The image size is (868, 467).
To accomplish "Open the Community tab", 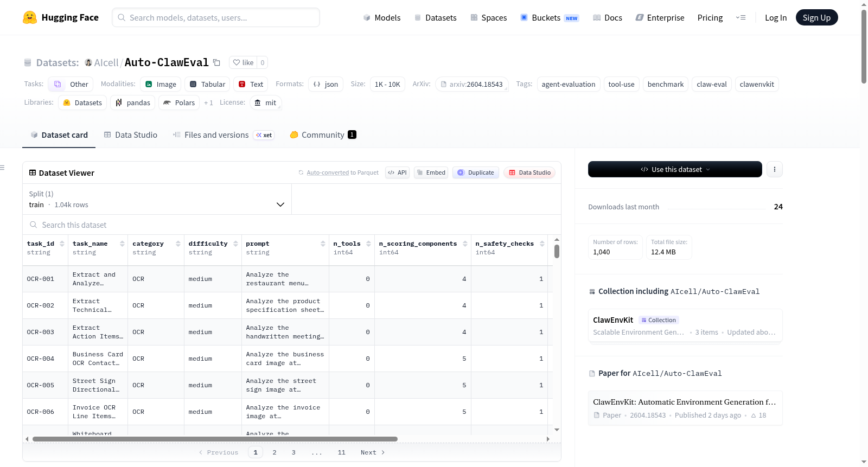I will [x=323, y=135].
